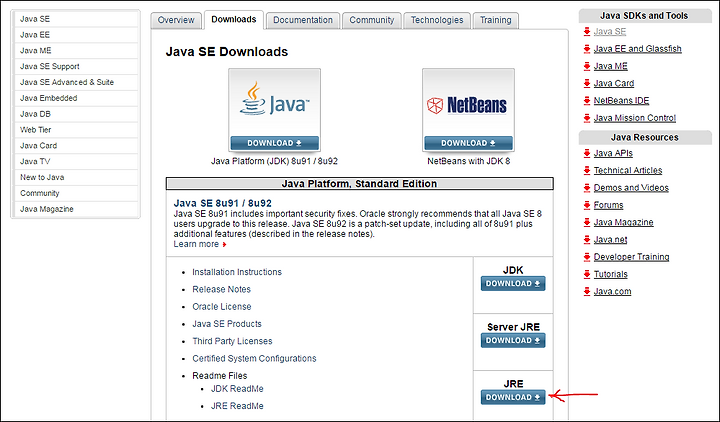Download Java Platform JDK via big button
720x422 pixels.
coord(275,143)
